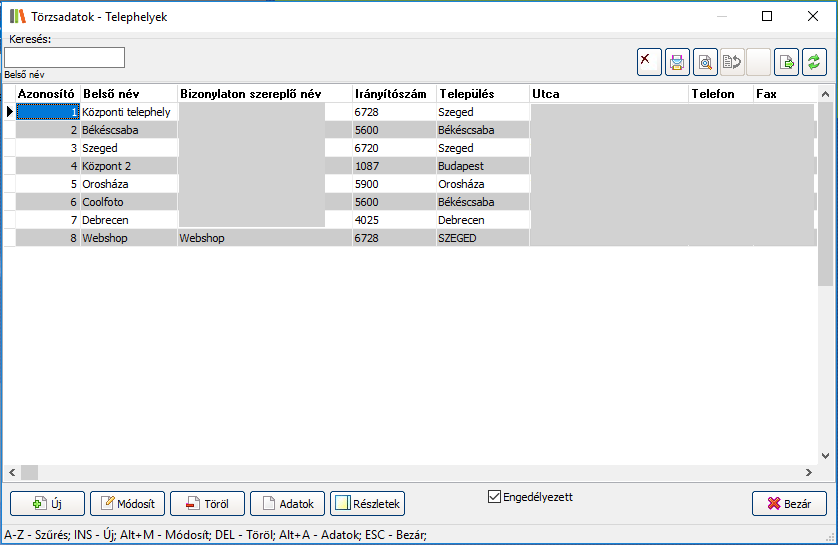Click the Új button to add new site

pyautogui.click(x=47, y=504)
